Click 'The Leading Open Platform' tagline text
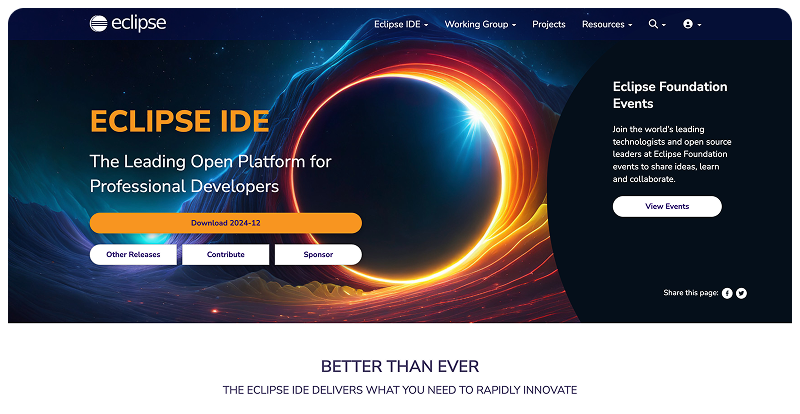Viewport: 800px width, 414px height. pos(211,174)
